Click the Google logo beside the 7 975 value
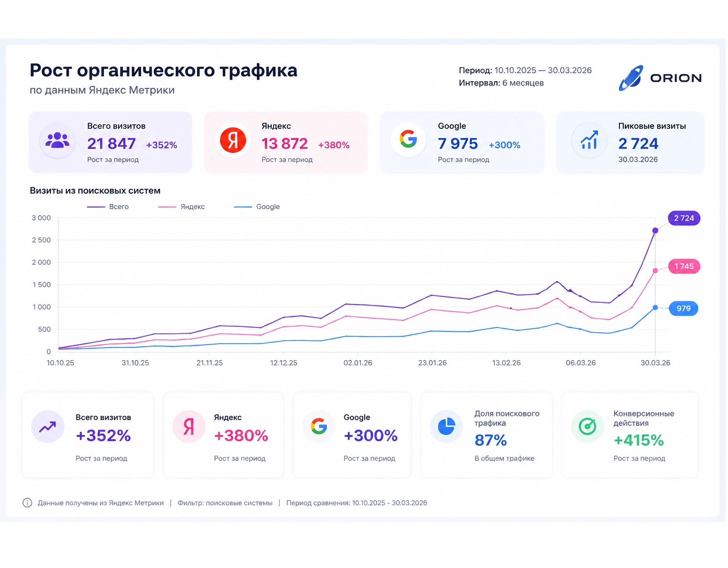 point(408,139)
